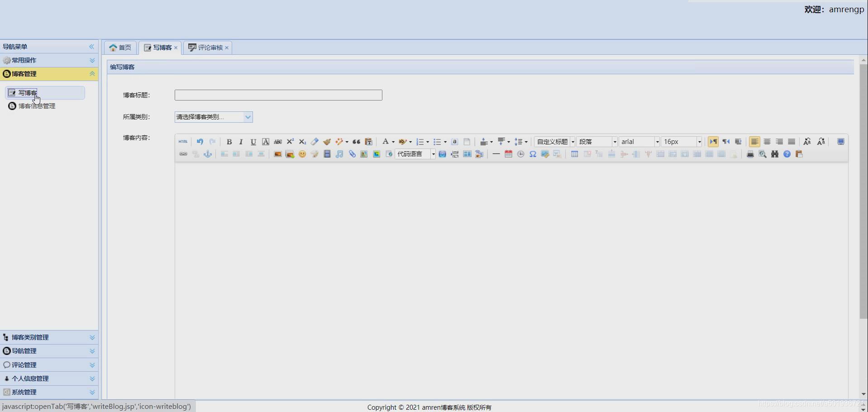Insert anchor with the anchor icon
868x412 pixels.
(208, 154)
